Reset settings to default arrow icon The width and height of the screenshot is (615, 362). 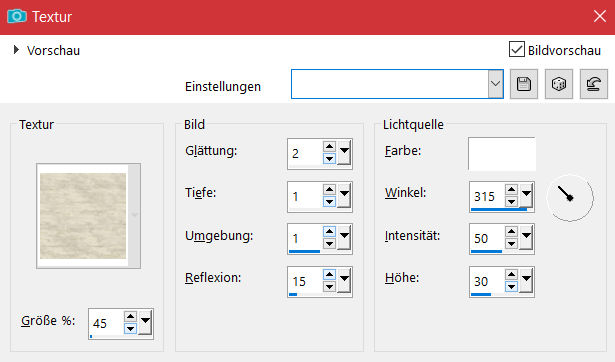[x=593, y=84]
